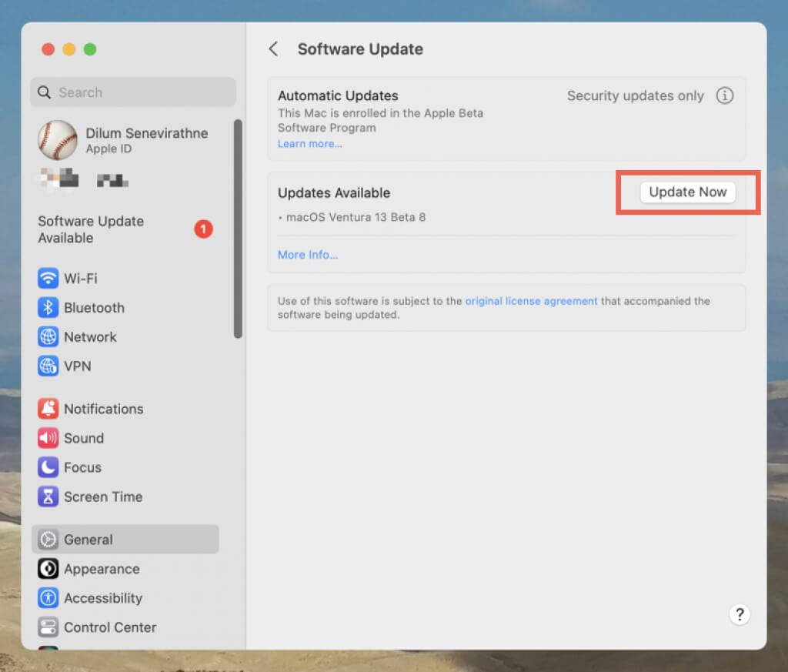Click the Updates Available heading
The width and height of the screenshot is (788, 672).
click(x=334, y=193)
